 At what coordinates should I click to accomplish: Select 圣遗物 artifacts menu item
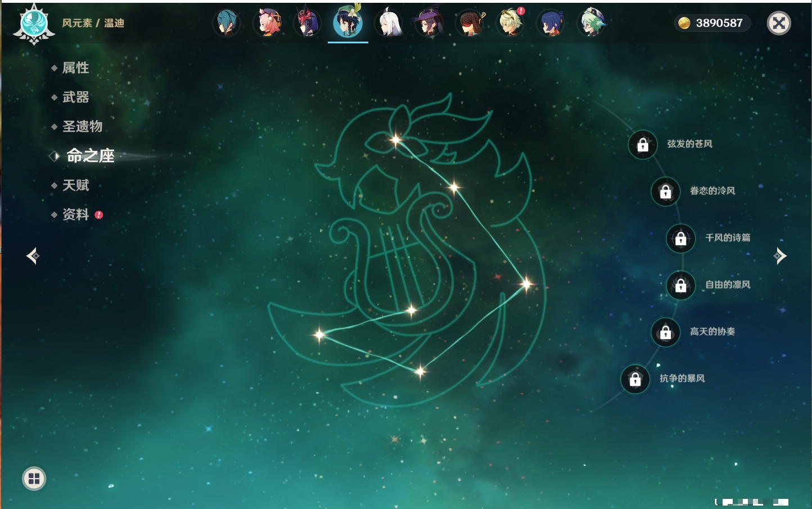point(82,127)
